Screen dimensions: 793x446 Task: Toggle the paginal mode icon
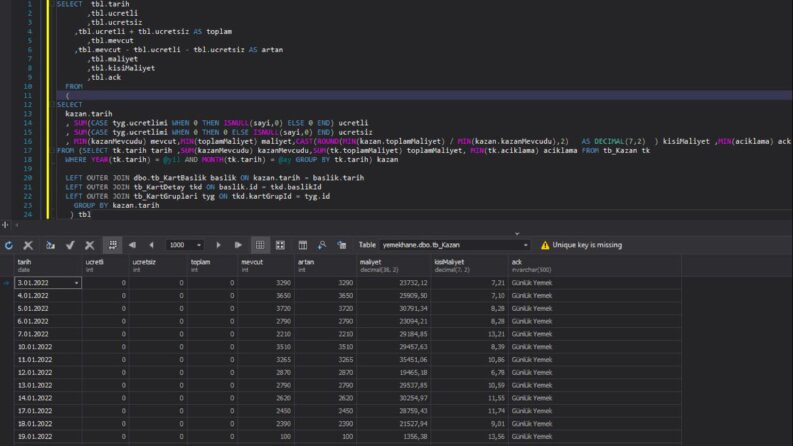click(112, 245)
